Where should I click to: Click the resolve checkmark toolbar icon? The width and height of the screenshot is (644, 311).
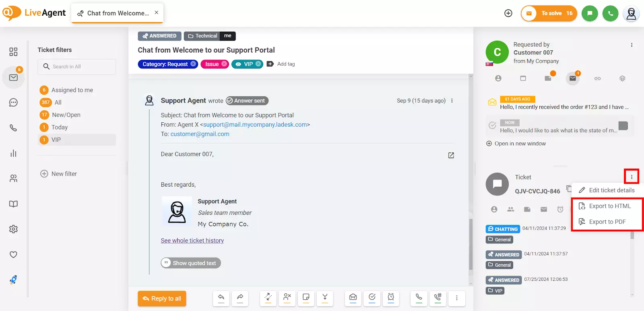click(x=372, y=298)
